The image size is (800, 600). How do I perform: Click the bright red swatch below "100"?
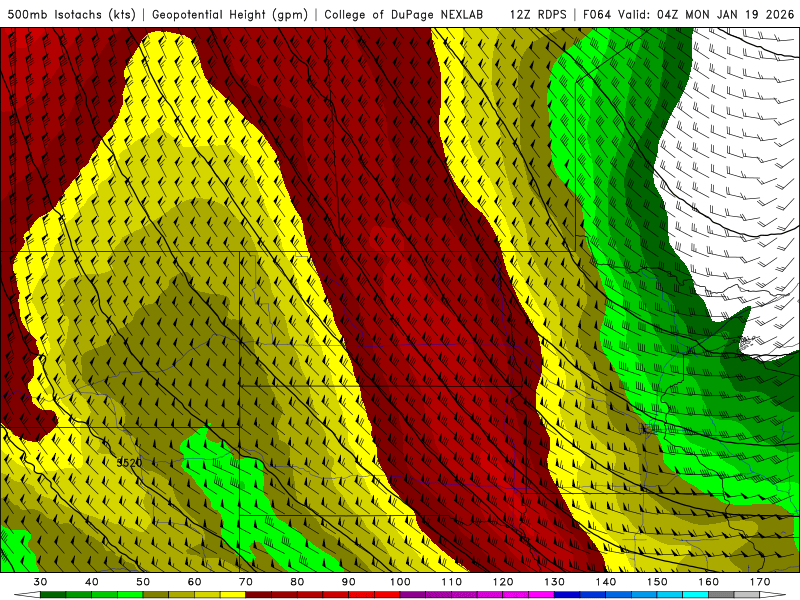pyautogui.click(x=387, y=595)
